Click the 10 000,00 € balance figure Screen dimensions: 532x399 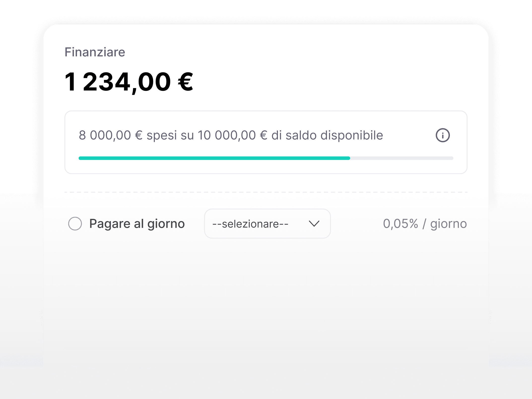click(233, 135)
